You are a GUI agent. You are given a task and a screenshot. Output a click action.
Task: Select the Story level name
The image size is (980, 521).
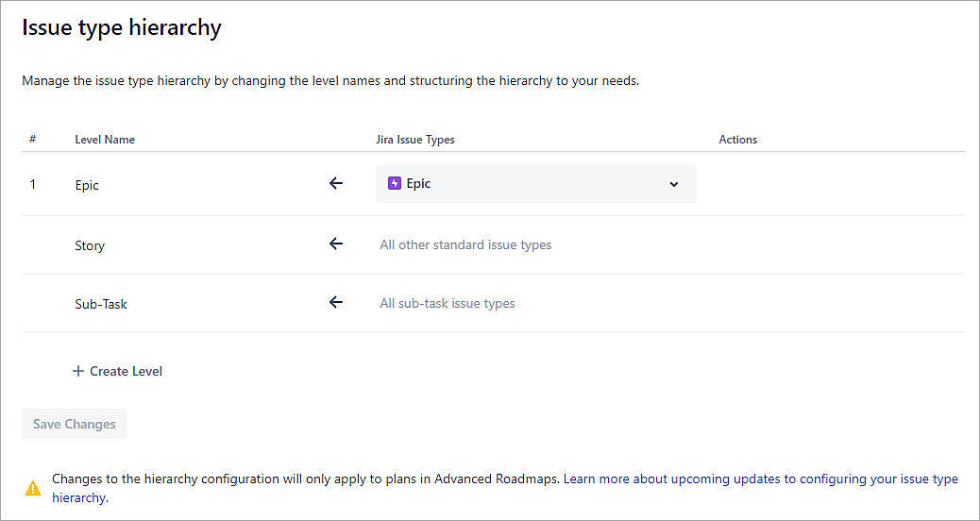(90, 246)
